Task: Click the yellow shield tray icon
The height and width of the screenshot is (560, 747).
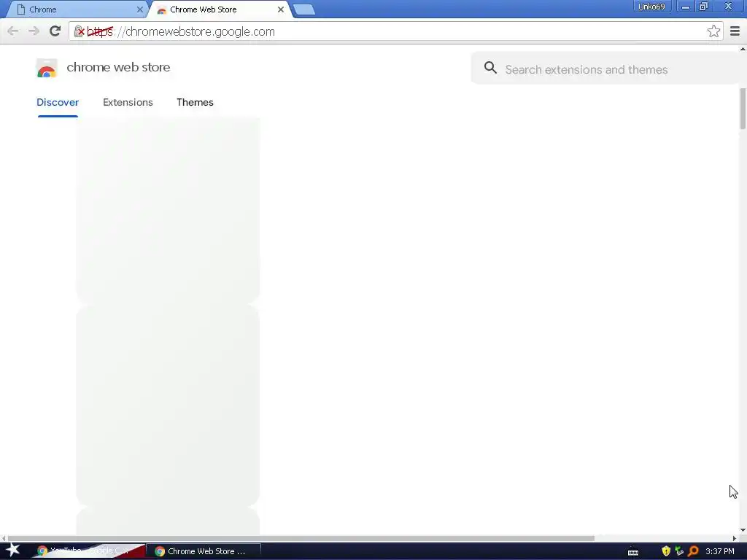Action: (x=665, y=551)
